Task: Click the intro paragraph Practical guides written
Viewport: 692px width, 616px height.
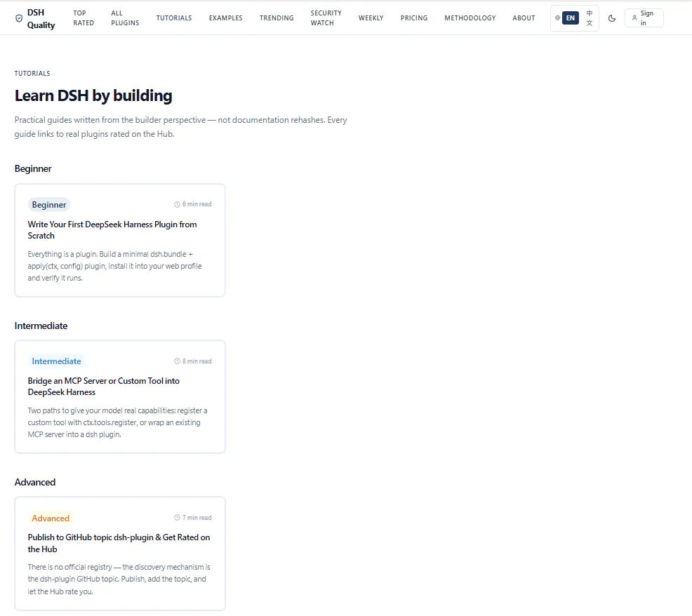Action: pyautogui.click(x=181, y=127)
